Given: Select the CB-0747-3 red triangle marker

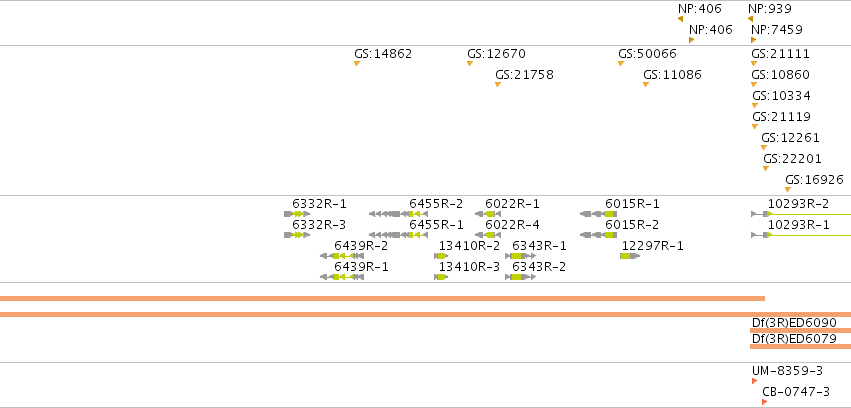Looking at the screenshot, I should tap(764, 402).
